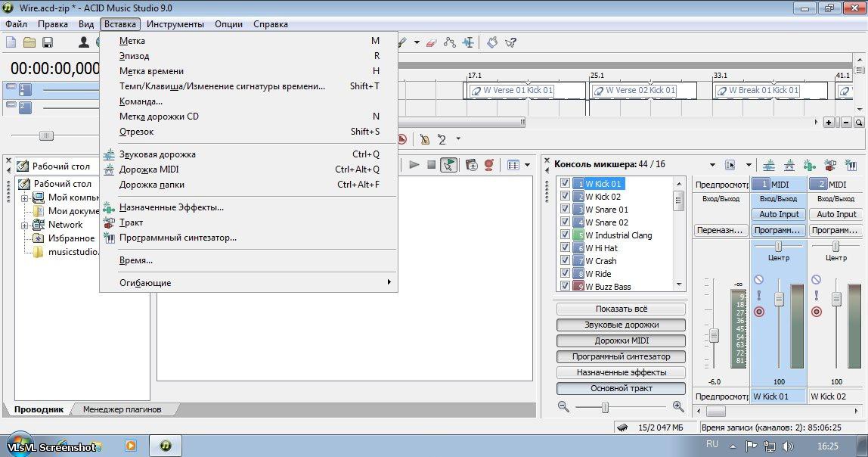Image resolution: width=868 pixels, height=457 pixels.
Task: Choose Дорожка MIDI from the menu
Action: (x=249, y=169)
